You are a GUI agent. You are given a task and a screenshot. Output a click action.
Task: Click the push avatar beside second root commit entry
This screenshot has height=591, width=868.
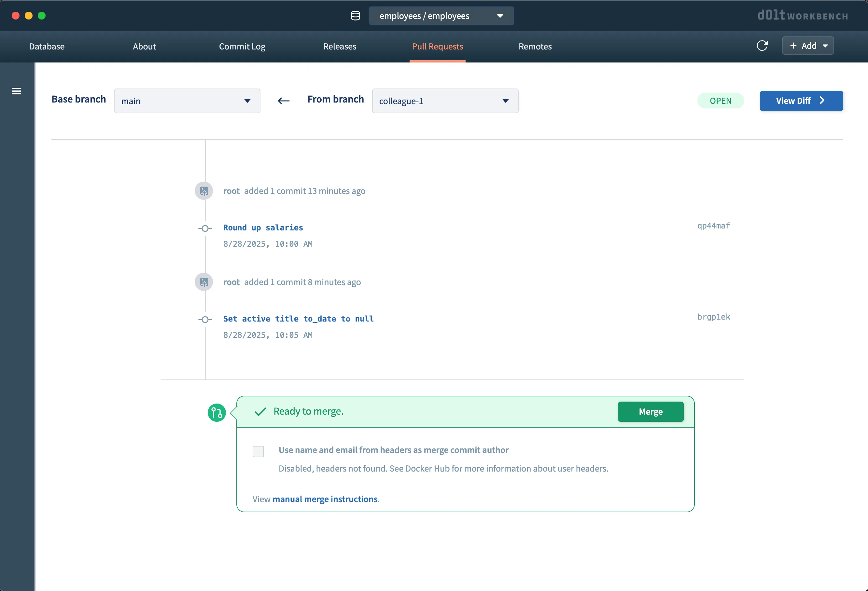point(204,282)
